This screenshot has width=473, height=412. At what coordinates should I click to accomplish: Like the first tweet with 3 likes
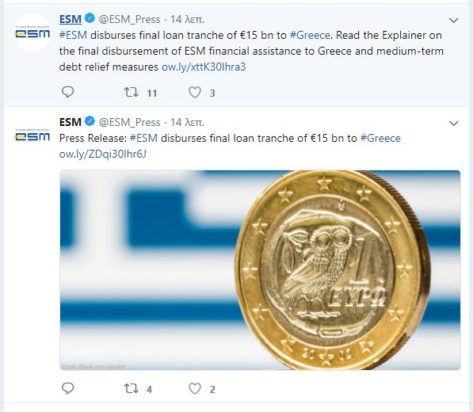pyautogui.click(x=195, y=92)
